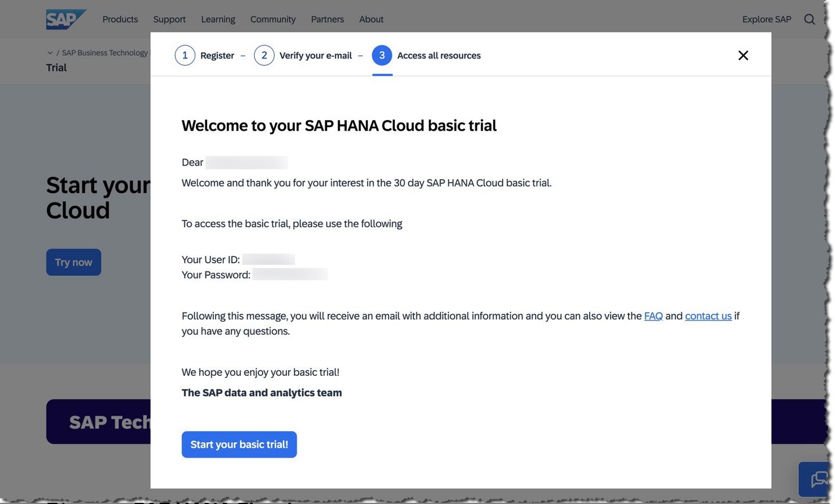
Task: Open SAP Business Technology breadcrumb link
Action: [105, 53]
